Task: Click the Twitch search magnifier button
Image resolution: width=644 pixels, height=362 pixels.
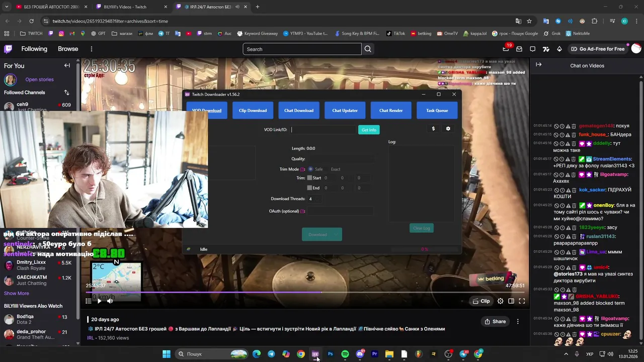Action: [x=368, y=49]
